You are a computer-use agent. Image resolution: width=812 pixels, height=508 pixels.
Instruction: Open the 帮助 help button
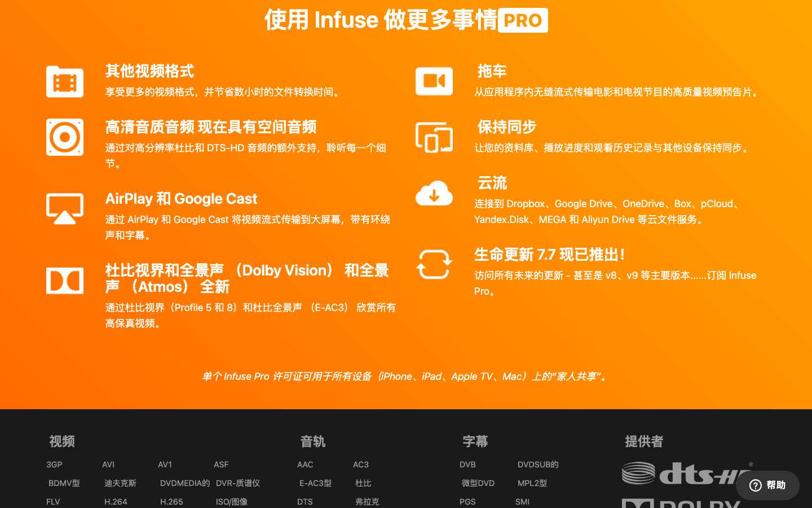[x=767, y=485]
